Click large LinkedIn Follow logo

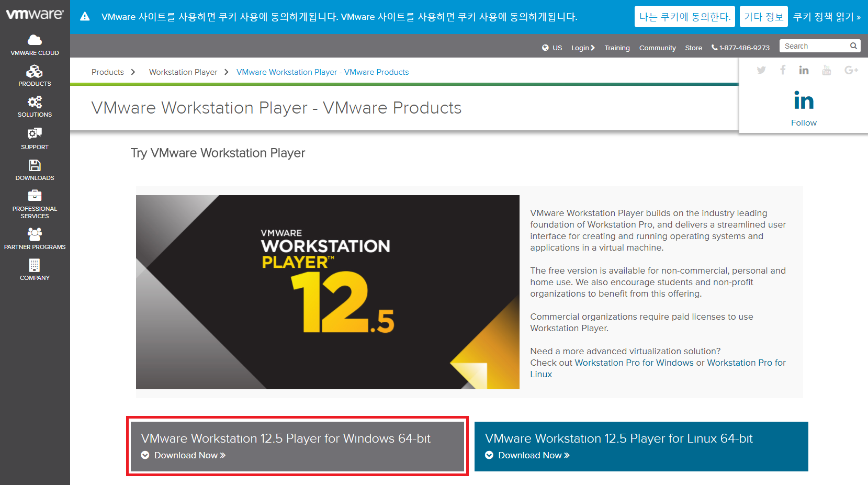[804, 100]
